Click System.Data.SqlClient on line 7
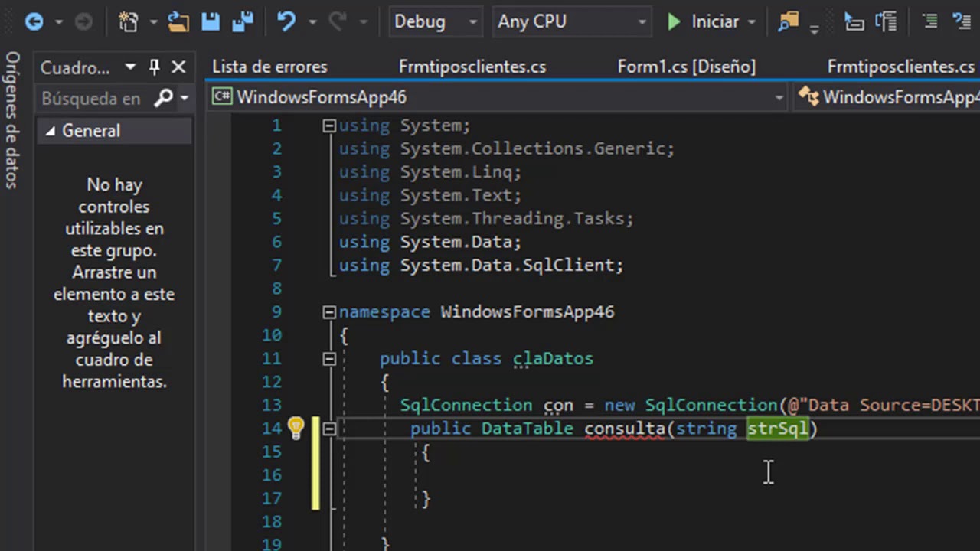This screenshot has height=551, width=980. (x=506, y=266)
